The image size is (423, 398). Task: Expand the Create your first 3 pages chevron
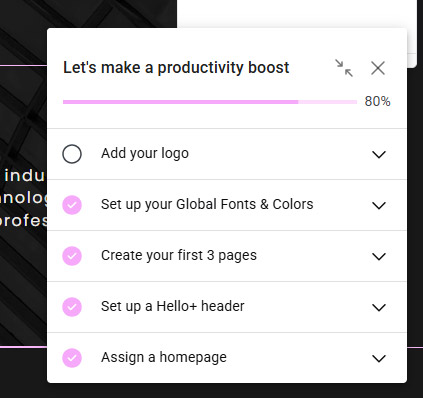point(379,256)
